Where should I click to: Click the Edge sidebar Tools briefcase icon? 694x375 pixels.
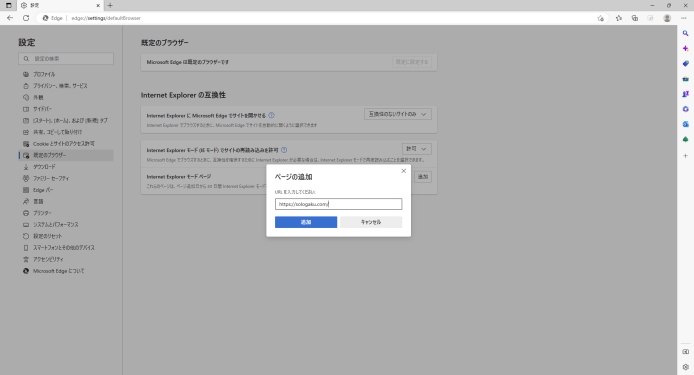point(686,79)
